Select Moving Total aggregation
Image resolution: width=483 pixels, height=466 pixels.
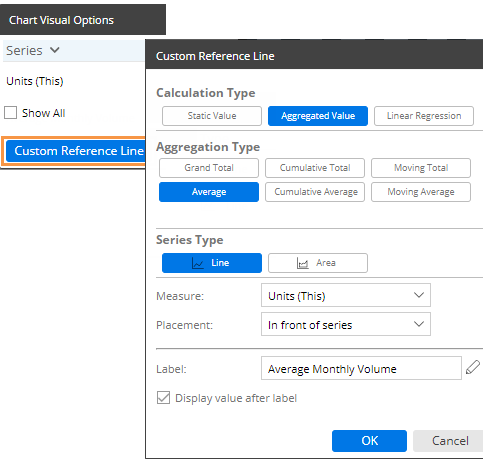click(x=421, y=168)
